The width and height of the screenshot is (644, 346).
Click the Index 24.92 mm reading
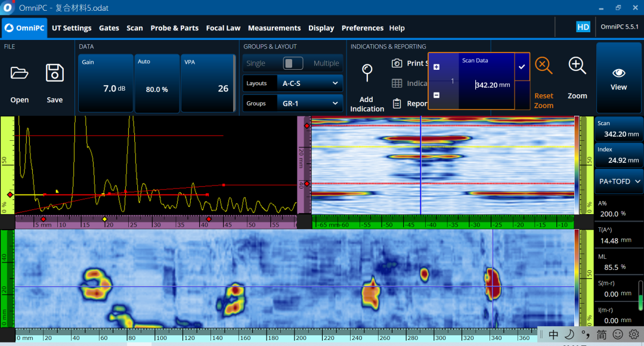pos(619,155)
